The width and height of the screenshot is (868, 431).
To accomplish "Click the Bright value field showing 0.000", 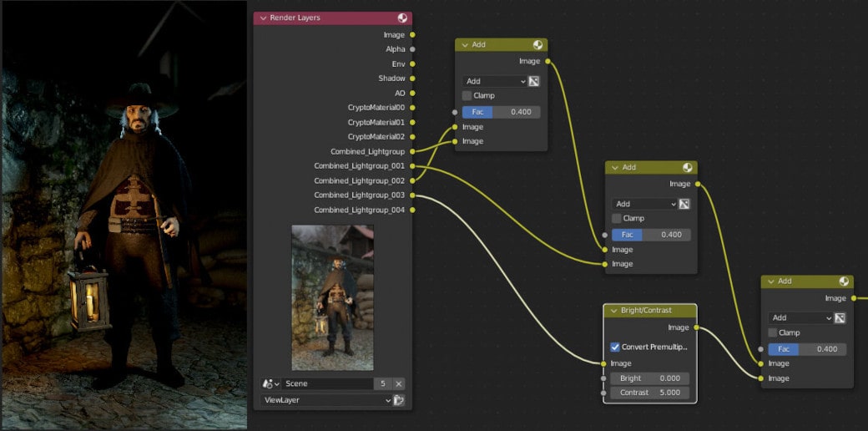I will coord(650,378).
